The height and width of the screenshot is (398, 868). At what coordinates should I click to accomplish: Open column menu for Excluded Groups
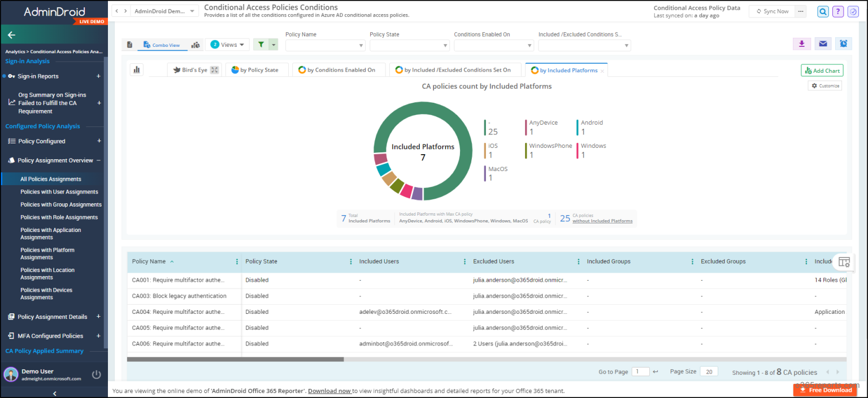click(806, 261)
